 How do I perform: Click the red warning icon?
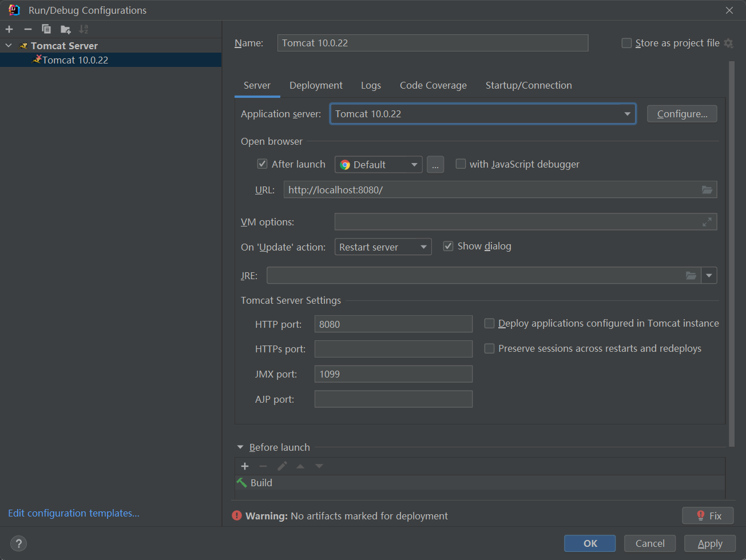(237, 516)
